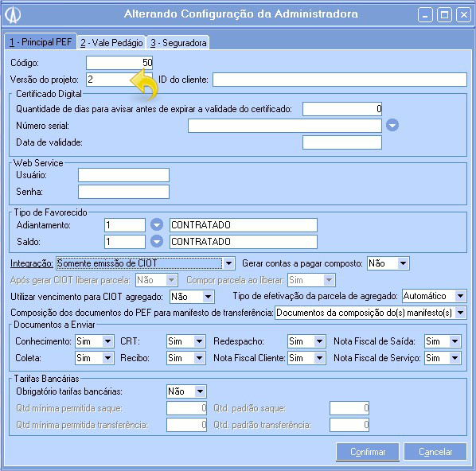This screenshot has width=476, height=471.
Task: Click the Número serial text field
Action: [x=285, y=126]
